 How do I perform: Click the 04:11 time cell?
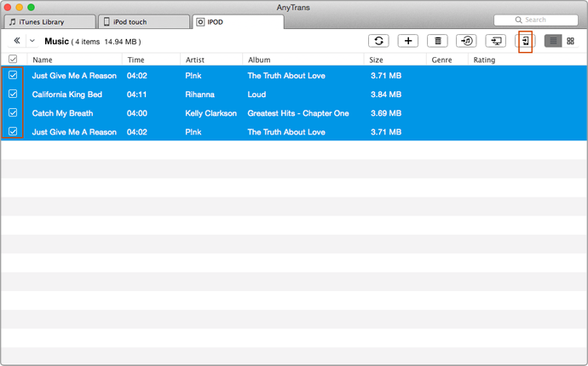coord(137,94)
